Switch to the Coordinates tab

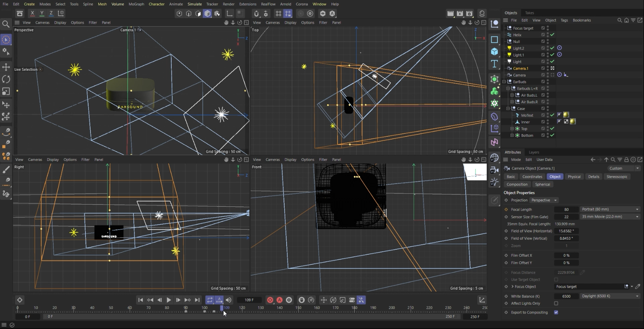click(532, 177)
